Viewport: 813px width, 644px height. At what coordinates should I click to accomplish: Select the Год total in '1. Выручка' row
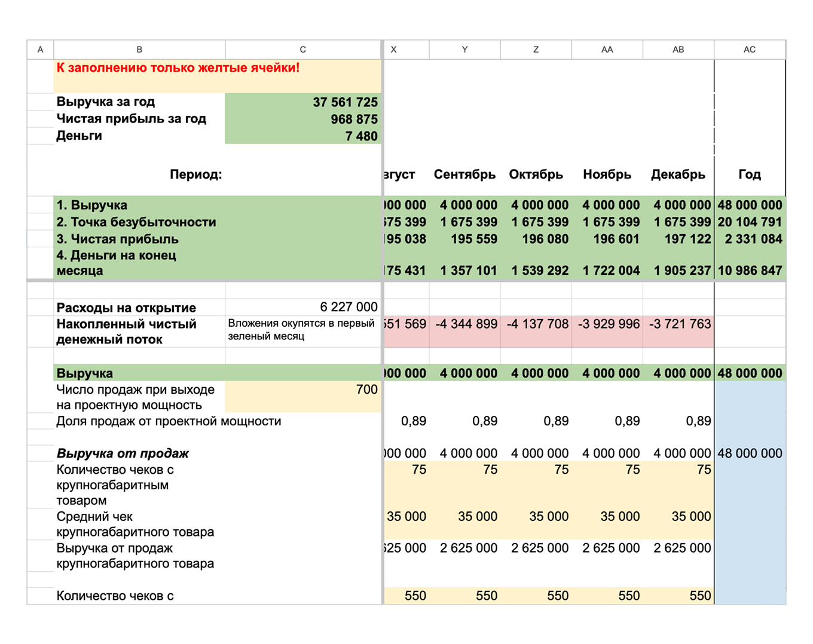point(750,205)
